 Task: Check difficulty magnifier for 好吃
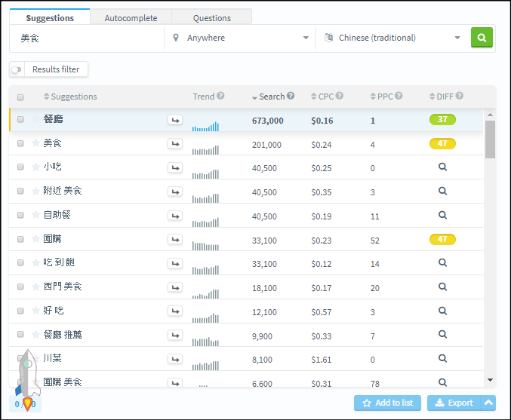click(442, 311)
